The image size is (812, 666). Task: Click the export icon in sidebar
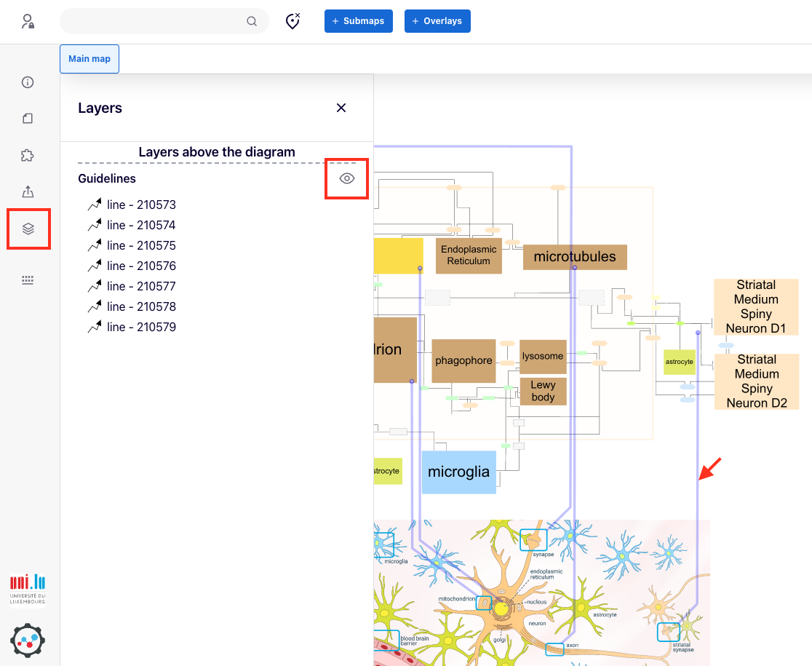[28, 191]
